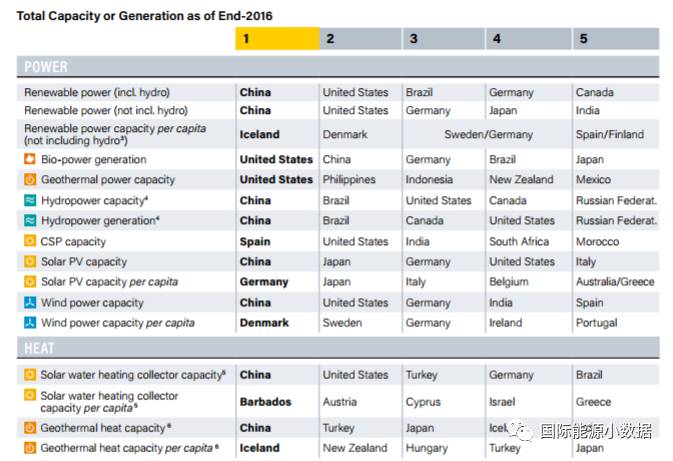Image resolution: width=673 pixels, height=461 pixels.
Task: Click the Solar PV capacity per capita icon
Action: [x=30, y=282]
